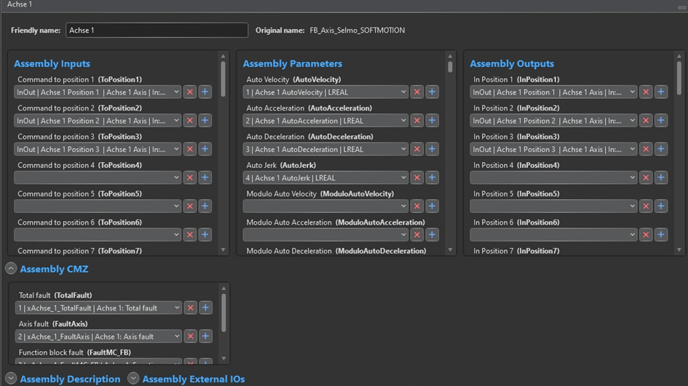The image size is (688, 386).
Task: Click the Assembly Outputs scroll down arrow
Action: tap(679, 250)
